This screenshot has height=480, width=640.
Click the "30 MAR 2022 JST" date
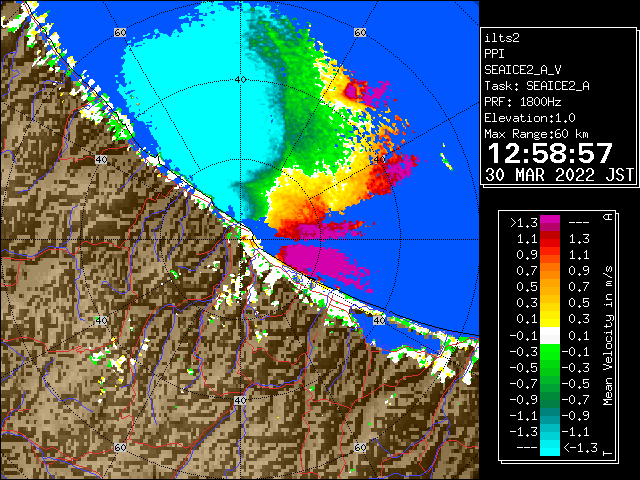(x=559, y=175)
